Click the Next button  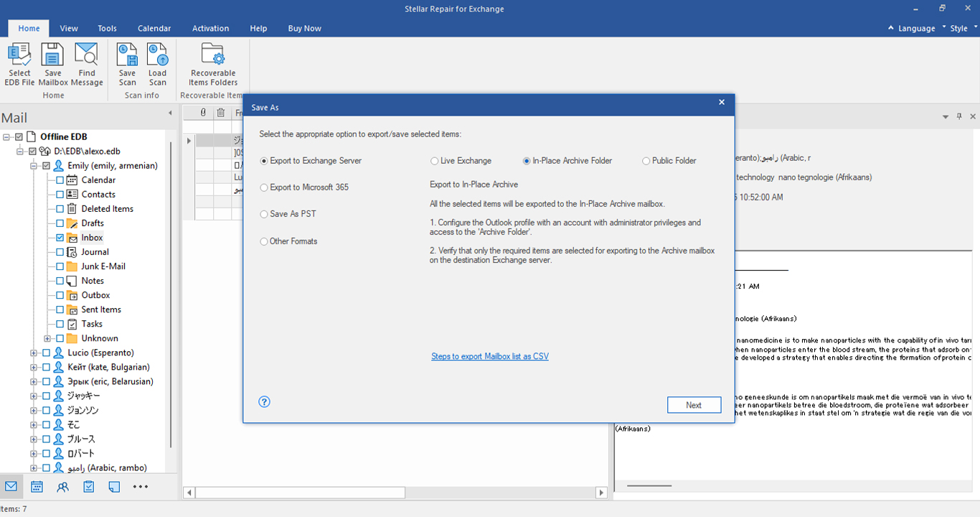(x=694, y=405)
